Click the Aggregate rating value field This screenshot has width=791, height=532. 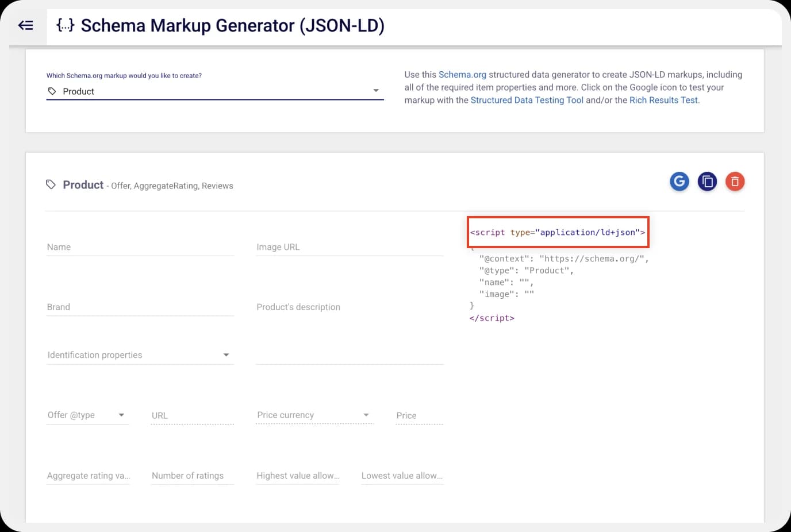click(87, 475)
